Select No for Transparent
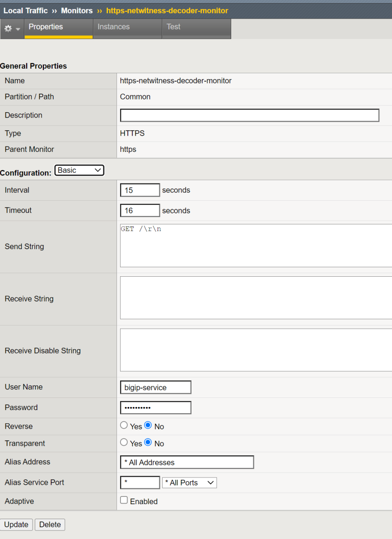 148,443
